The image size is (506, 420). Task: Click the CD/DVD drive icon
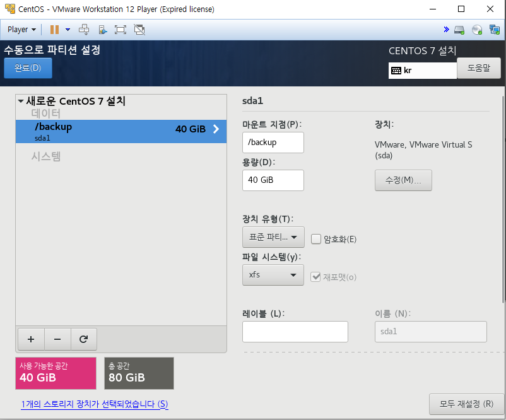point(477,30)
